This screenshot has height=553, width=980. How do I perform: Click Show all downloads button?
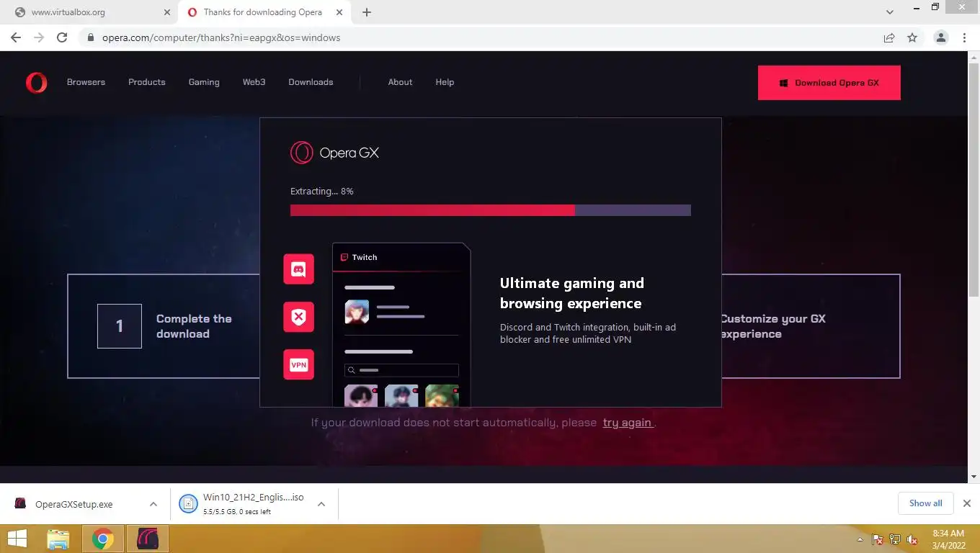(925, 503)
